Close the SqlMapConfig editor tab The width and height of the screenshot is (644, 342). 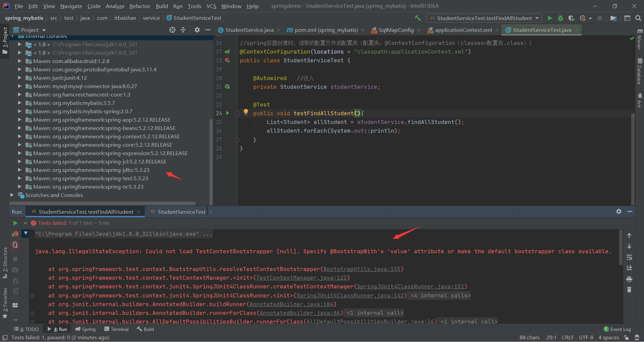(x=419, y=30)
